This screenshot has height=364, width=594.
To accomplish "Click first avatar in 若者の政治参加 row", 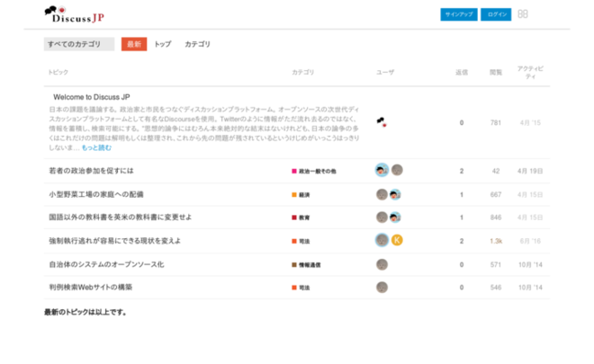I will (x=382, y=170).
